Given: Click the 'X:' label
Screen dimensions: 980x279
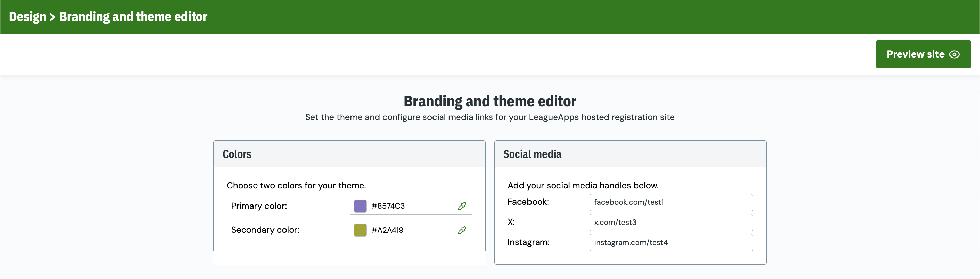Looking at the screenshot, I should [511, 222].
